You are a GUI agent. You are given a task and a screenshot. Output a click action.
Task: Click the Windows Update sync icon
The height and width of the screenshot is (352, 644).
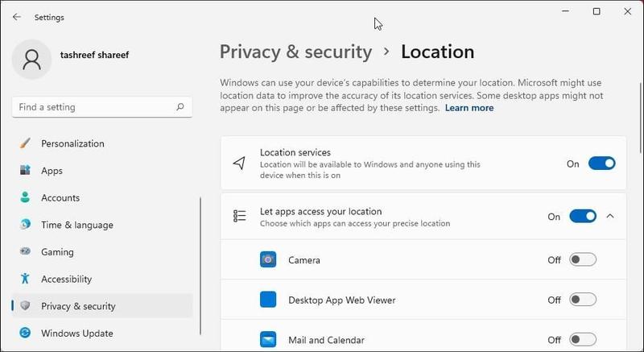point(25,333)
